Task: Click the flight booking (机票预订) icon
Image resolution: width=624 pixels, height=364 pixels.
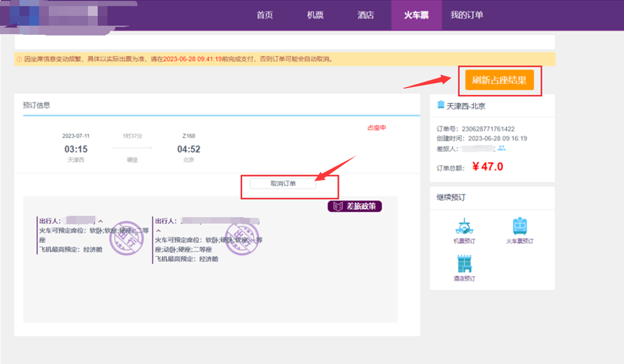Action: [464, 226]
